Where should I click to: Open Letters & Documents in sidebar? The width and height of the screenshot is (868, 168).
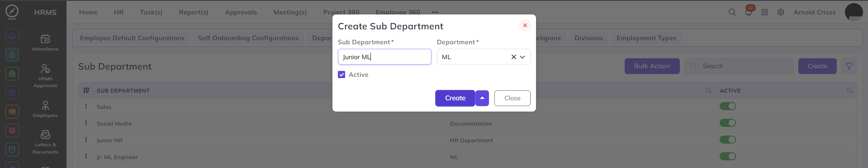point(45,142)
